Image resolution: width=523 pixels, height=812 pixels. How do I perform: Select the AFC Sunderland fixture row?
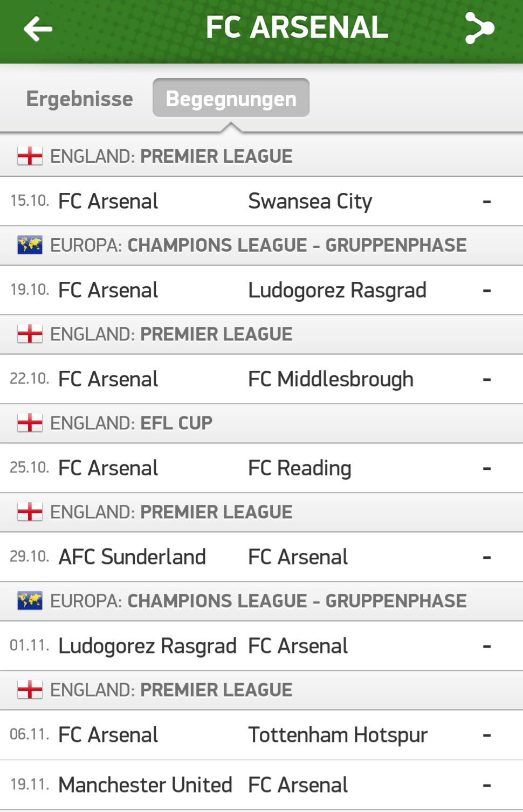pyautogui.click(x=261, y=557)
